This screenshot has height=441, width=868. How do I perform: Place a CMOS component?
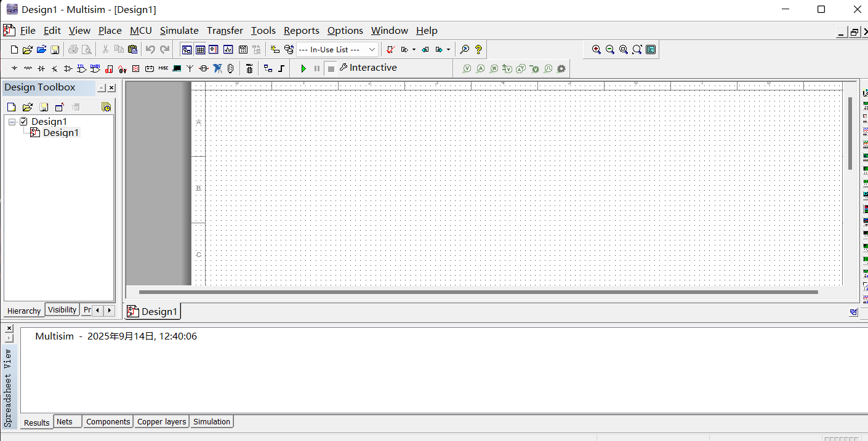pos(95,68)
